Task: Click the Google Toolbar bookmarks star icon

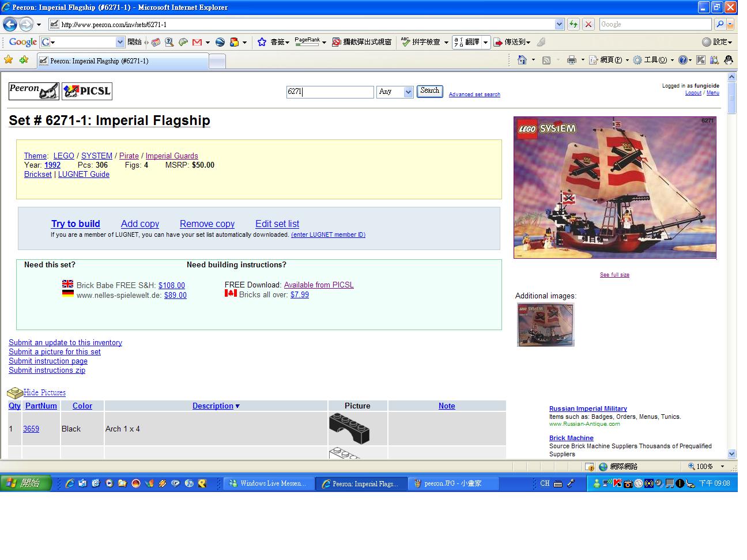Action: coord(262,42)
